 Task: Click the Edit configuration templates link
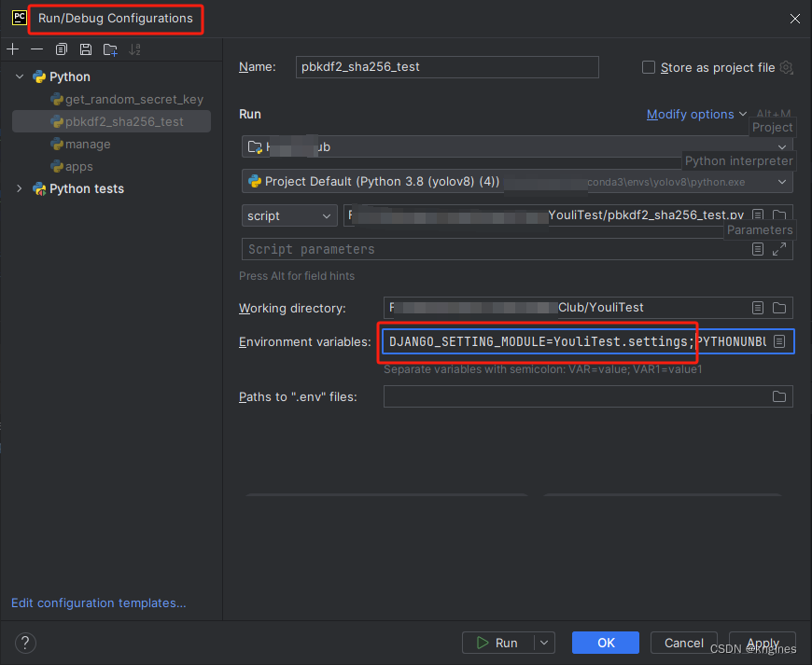(97, 603)
